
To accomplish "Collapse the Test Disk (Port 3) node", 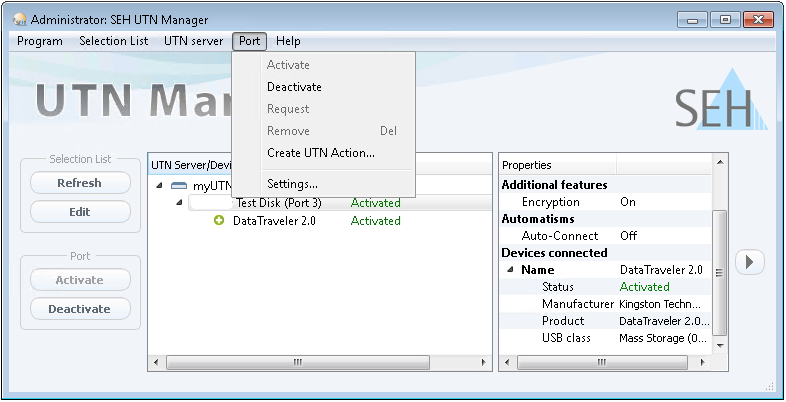I will [179, 203].
